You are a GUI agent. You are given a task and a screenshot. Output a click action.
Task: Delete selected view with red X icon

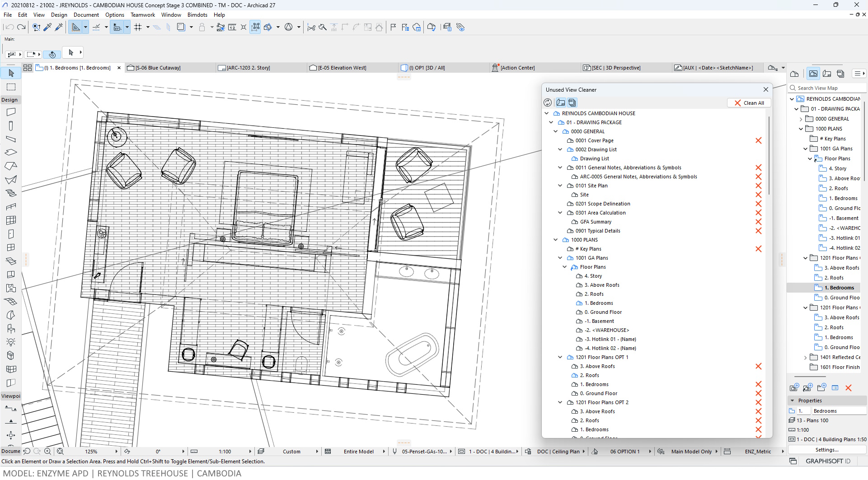(849, 388)
